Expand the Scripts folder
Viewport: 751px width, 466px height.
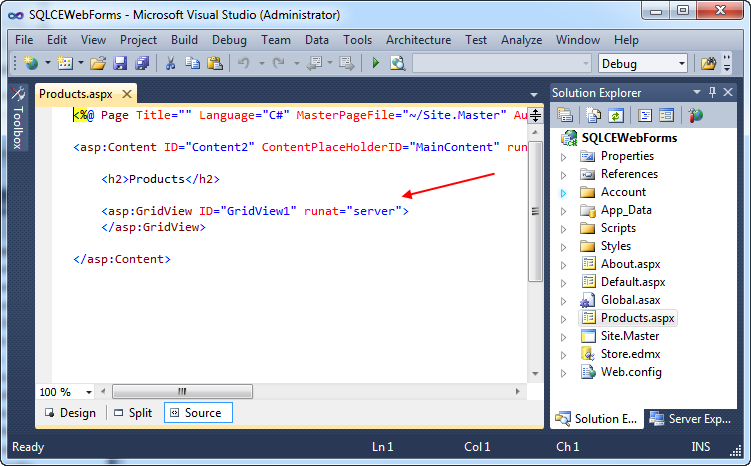coord(563,229)
